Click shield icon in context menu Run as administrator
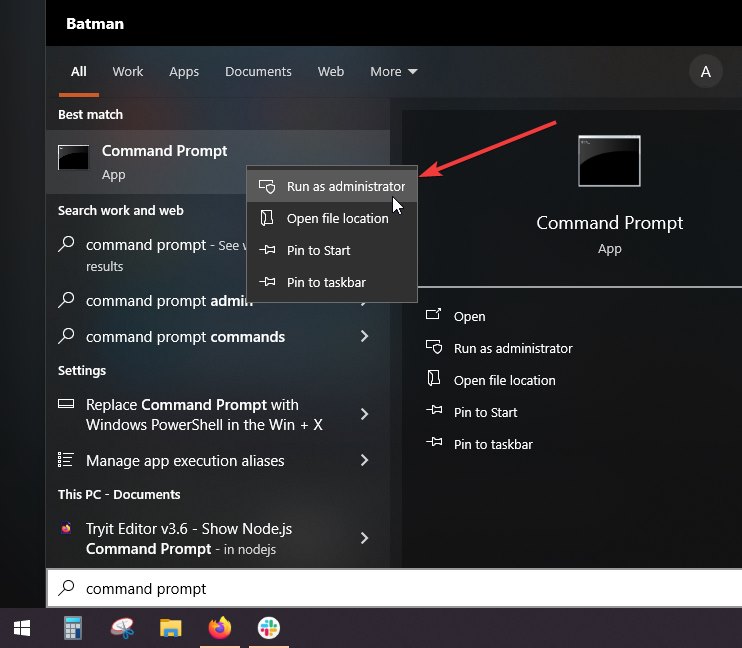Screen dimensions: 742x648 267,186
